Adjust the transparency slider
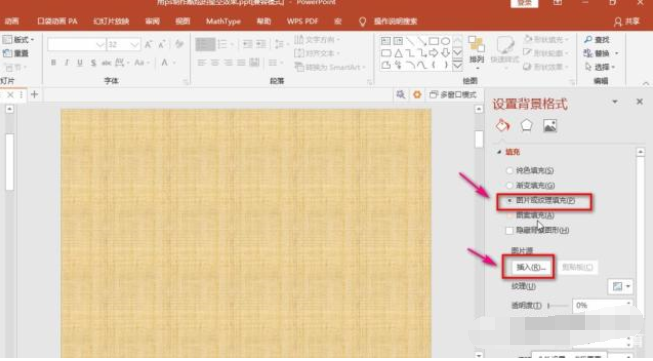This screenshot has width=653, height=361. click(x=558, y=306)
